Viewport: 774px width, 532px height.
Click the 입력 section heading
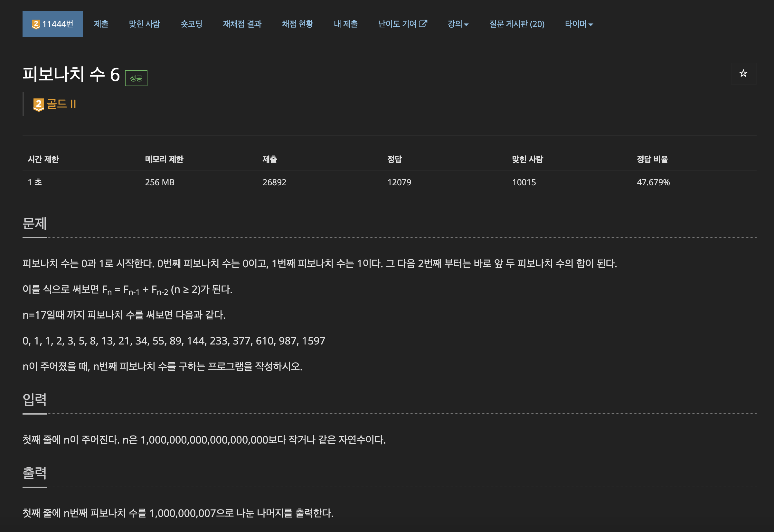click(x=34, y=399)
